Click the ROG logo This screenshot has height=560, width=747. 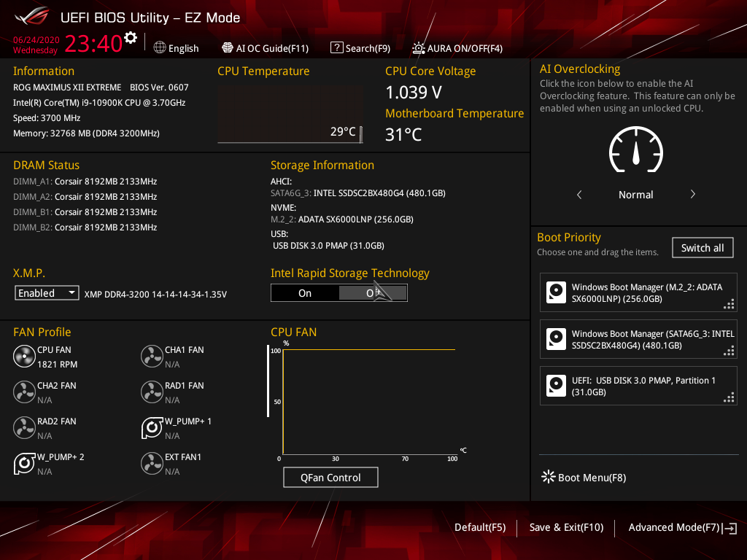point(32,17)
